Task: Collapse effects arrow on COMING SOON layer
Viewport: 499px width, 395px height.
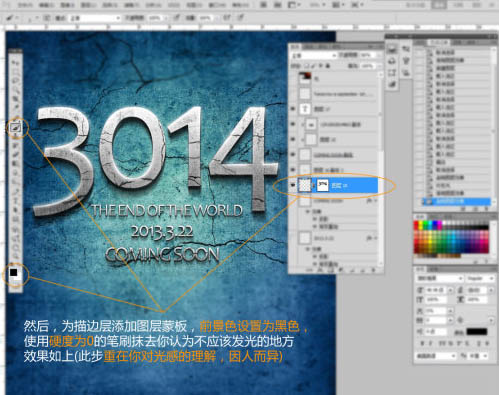Action: tap(375, 201)
